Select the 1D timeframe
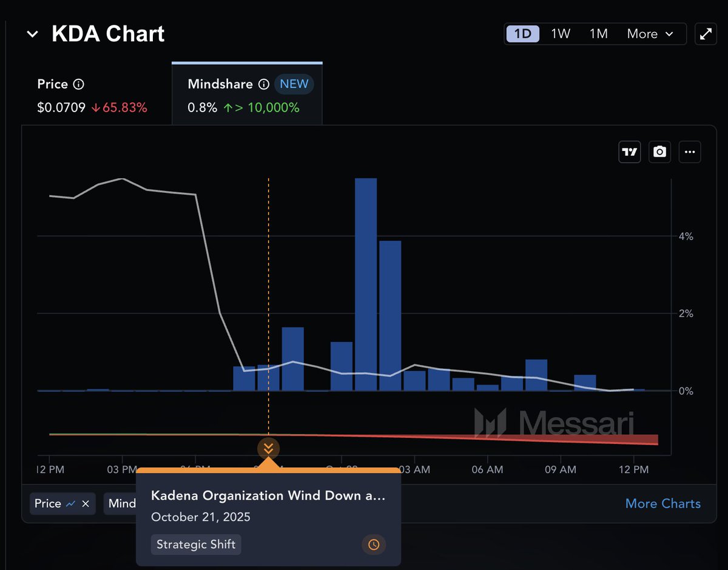 tap(523, 34)
